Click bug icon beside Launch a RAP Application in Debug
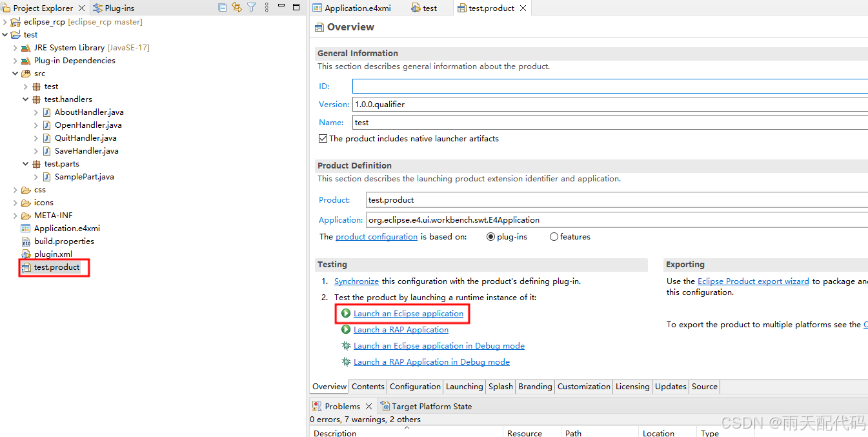The image size is (868, 437). point(347,361)
